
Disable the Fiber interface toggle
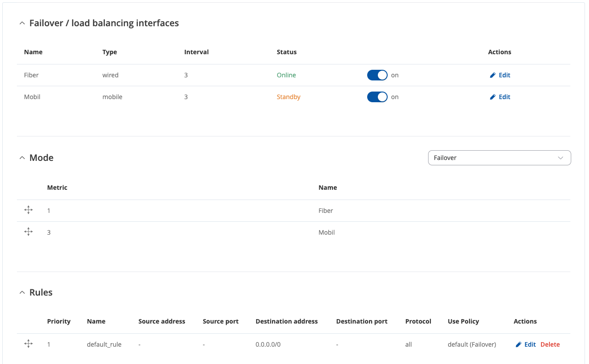coord(377,75)
